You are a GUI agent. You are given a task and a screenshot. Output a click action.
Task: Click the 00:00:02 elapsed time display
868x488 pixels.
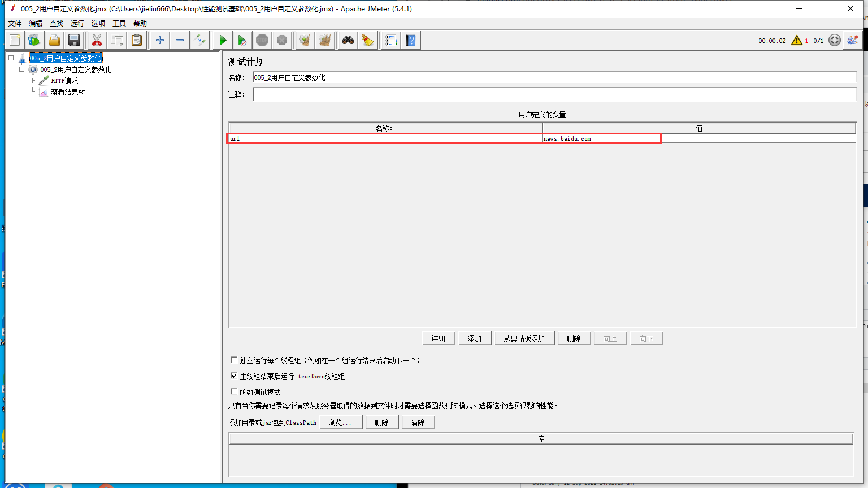(772, 41)
